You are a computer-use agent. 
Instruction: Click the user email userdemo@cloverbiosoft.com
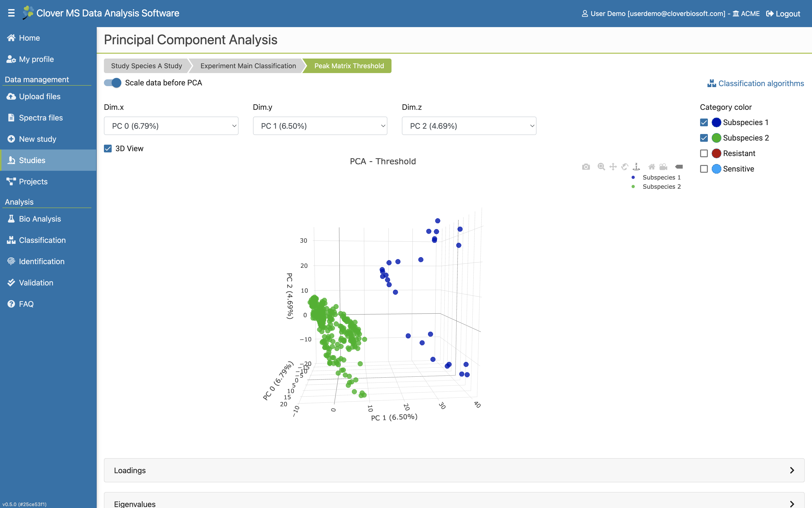coord(676,14)
